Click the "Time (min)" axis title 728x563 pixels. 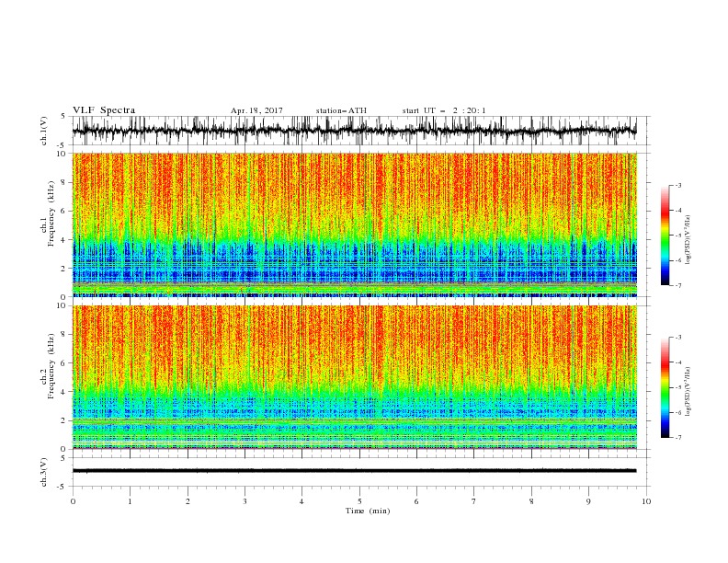[368, 511]
